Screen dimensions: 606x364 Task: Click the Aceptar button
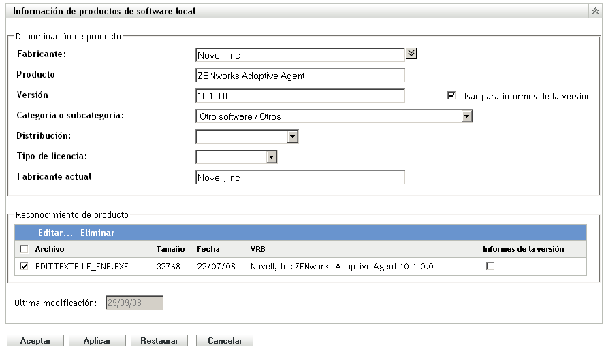coord(35,340)
